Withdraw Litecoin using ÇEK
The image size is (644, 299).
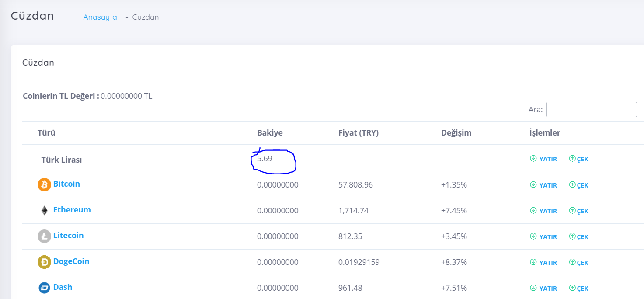click(579, 237)
